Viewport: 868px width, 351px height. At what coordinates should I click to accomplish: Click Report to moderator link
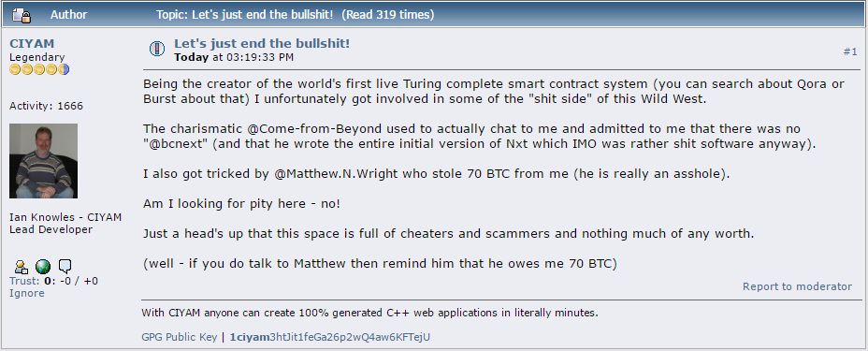click(x=797, y=286)
